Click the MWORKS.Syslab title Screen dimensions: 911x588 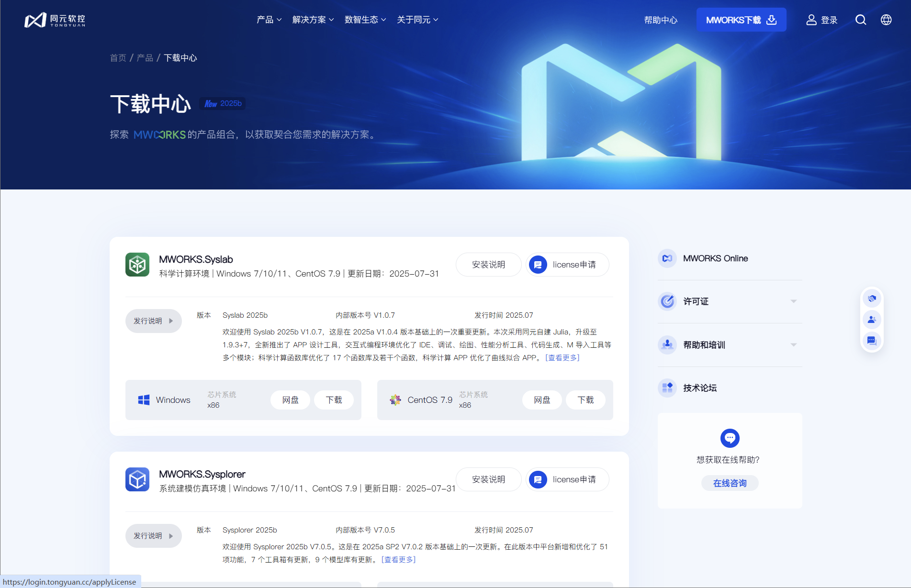[196, 259]
